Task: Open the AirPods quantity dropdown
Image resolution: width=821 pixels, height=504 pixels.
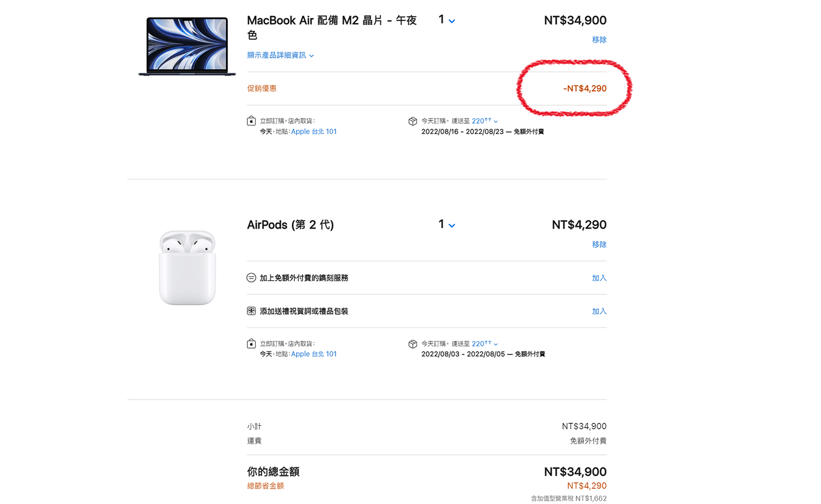Action: (447, 225)
